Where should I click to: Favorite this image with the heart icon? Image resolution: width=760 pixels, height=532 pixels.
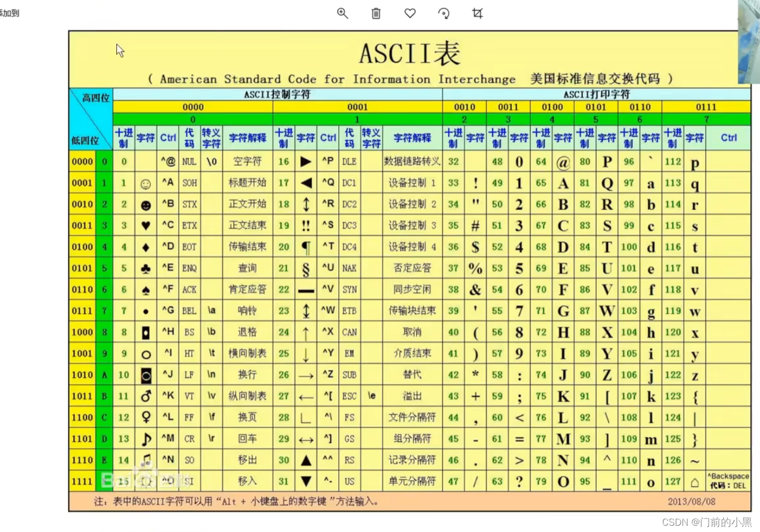(x=410, y=14)
